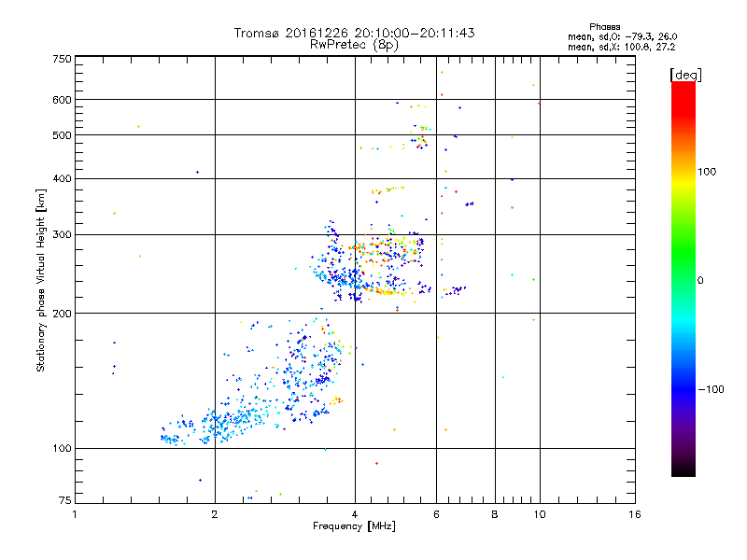Click the x-axis tick label '16'
The height and width of the screenshot is (560, 747).
[635, 514]
